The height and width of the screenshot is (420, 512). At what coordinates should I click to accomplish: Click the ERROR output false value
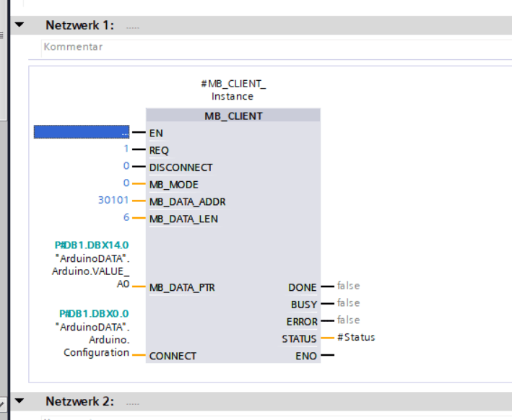click(348, 320)
